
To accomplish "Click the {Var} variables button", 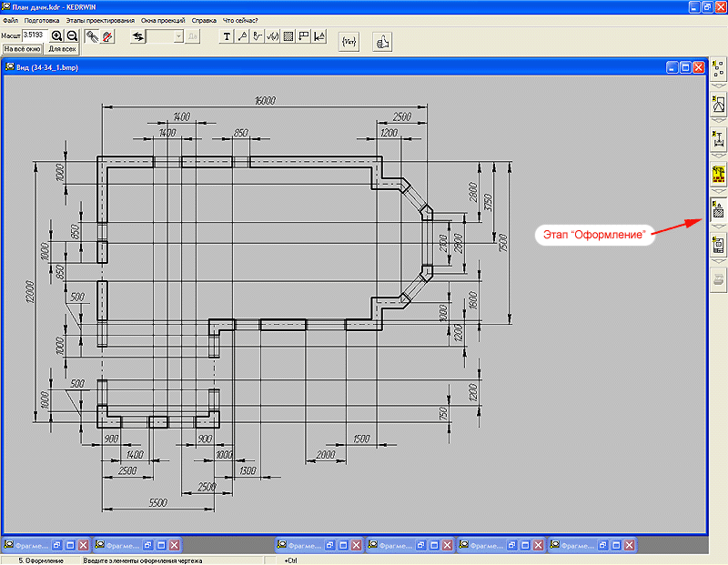I will (x=349, y=42).
